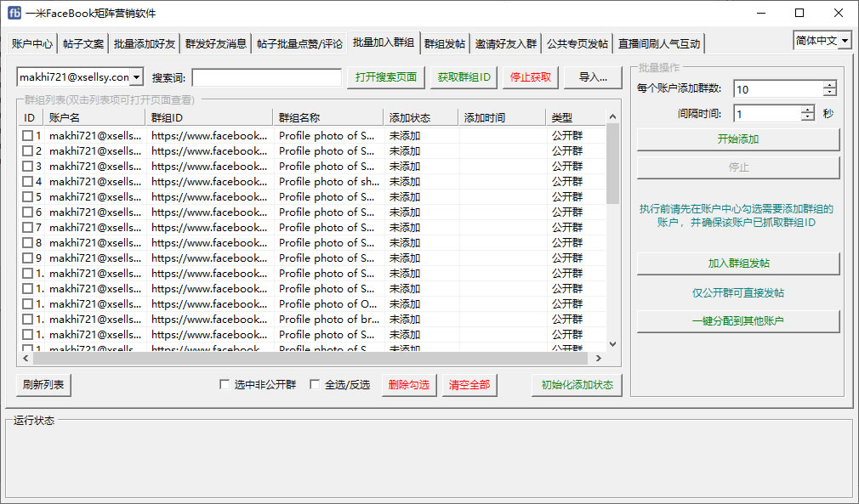Click the 添加状态 column header
The width and height of the screenshot is (859, 504).
point(421,117)
